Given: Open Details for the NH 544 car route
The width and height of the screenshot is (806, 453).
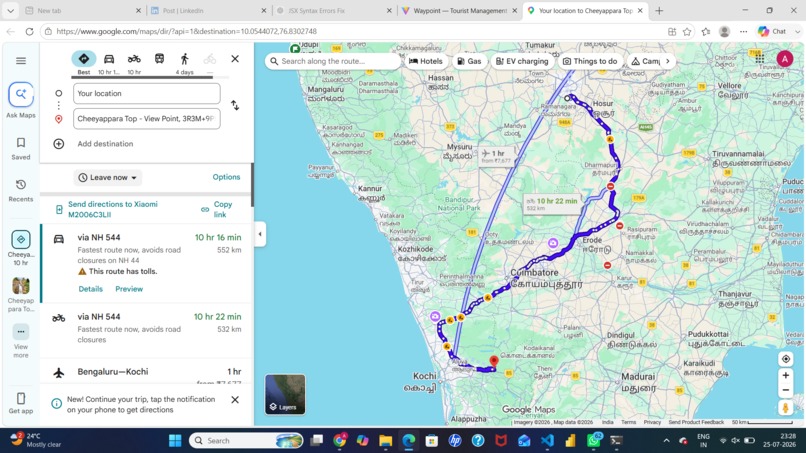Looking at the screenshot, I should click(x=90, y=289).
